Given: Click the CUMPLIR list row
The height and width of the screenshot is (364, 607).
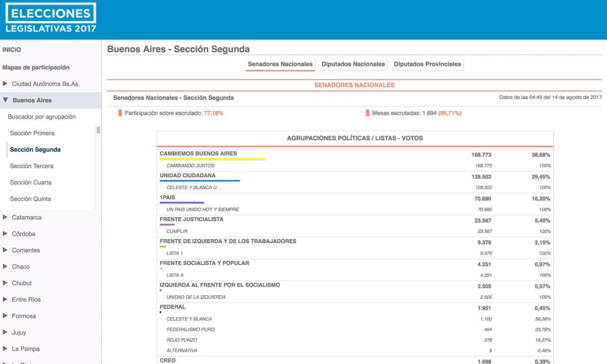Looking at the screenshot, I should pos(356,231).
